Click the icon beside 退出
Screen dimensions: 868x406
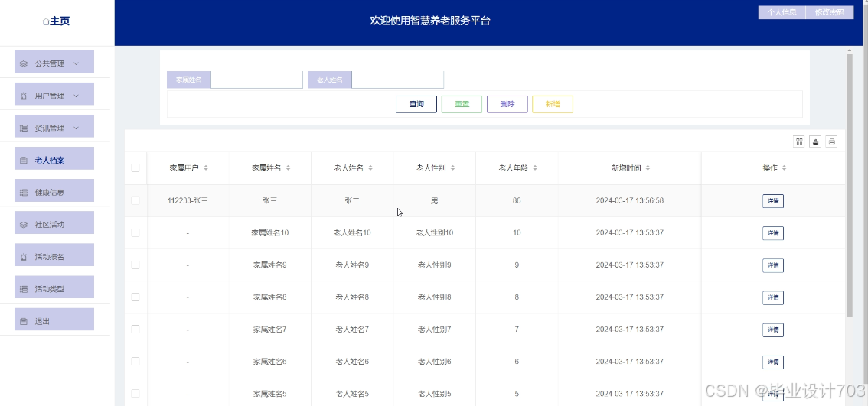click(x=23, y=321)
